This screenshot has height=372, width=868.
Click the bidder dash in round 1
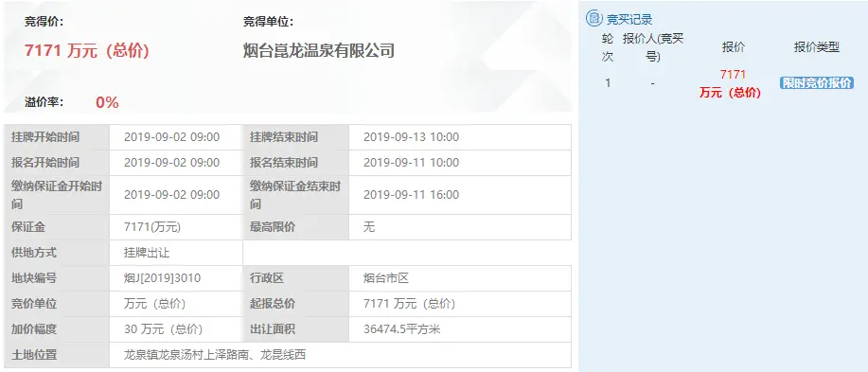click(653, 83)
